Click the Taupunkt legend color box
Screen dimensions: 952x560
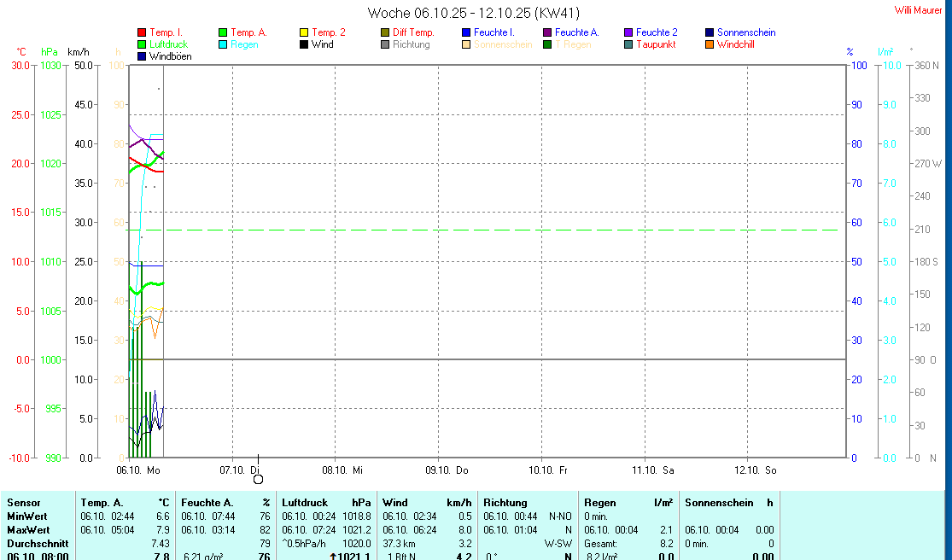tap(628, 44)
